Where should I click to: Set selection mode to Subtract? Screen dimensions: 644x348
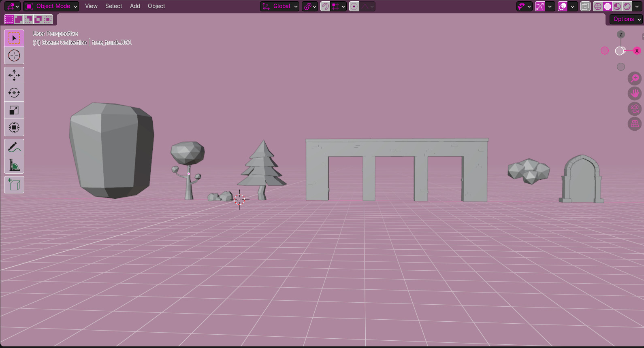point(28,19)
